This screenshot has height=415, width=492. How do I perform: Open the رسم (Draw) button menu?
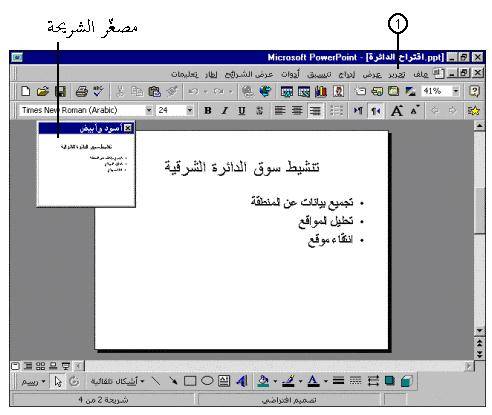pyautogui.click(x=33, y=381)
